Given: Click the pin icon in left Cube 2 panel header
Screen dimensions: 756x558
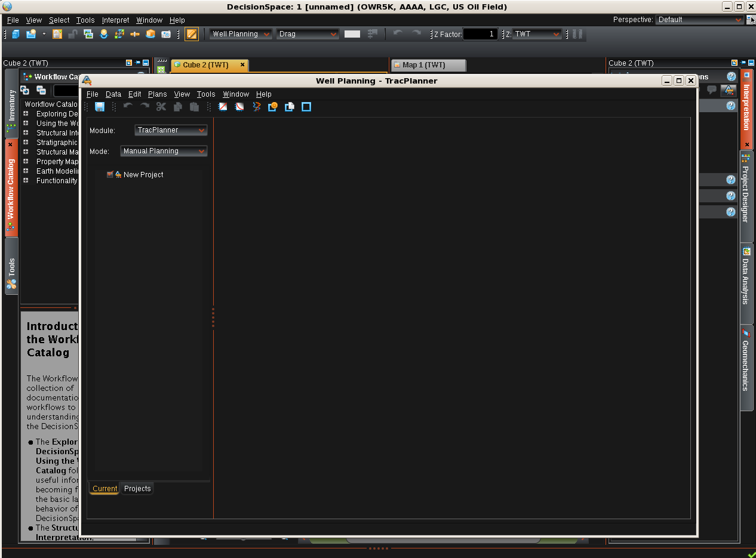Looking at the screenshot, I should [137, 63].
